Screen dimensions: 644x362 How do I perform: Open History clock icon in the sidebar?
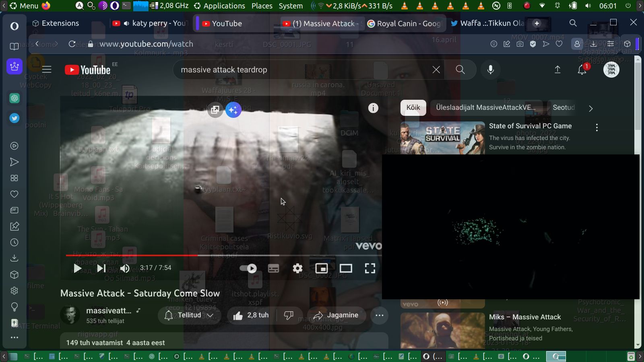coord(14,242)
